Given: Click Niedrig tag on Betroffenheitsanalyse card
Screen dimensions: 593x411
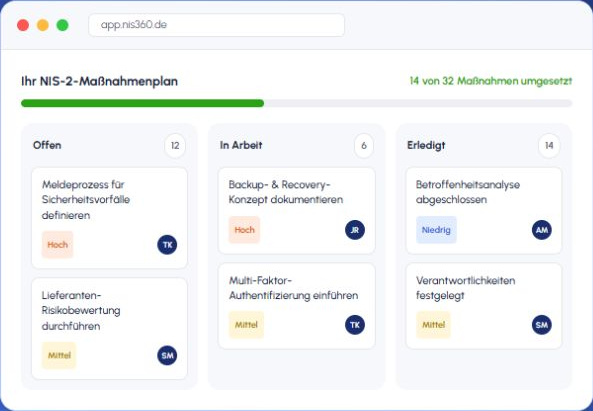Looking at the screenshot, I should (x=436, y=230).
